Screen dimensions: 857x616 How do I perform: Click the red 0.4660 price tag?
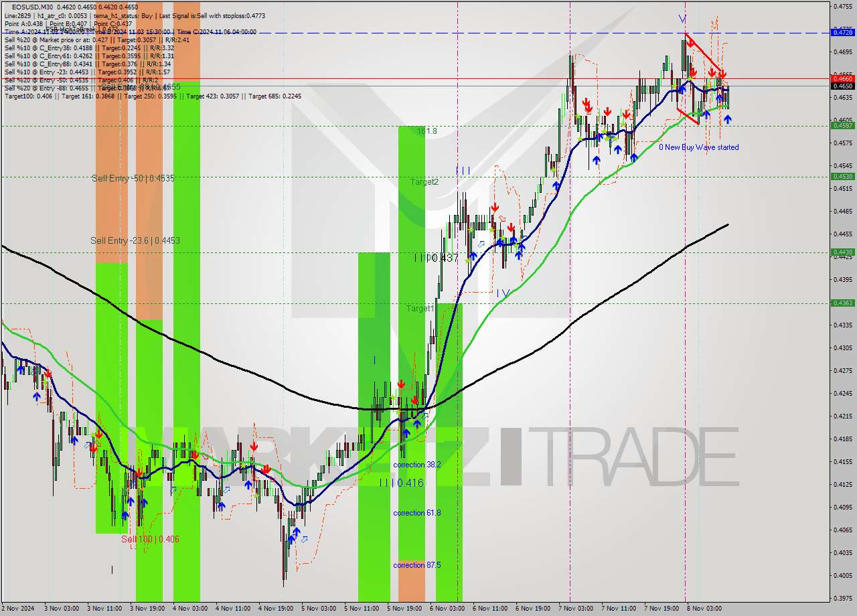click(842, 78)
